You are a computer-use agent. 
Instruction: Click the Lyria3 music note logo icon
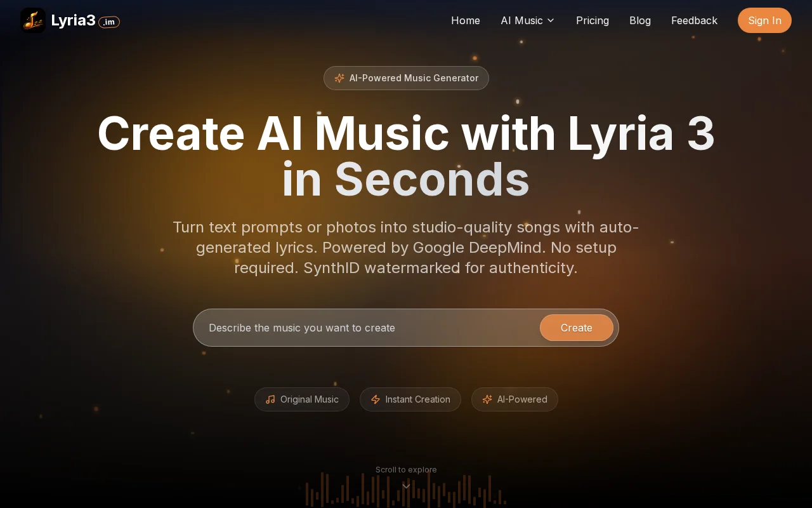pyautogui.click(x=33, y=20)
